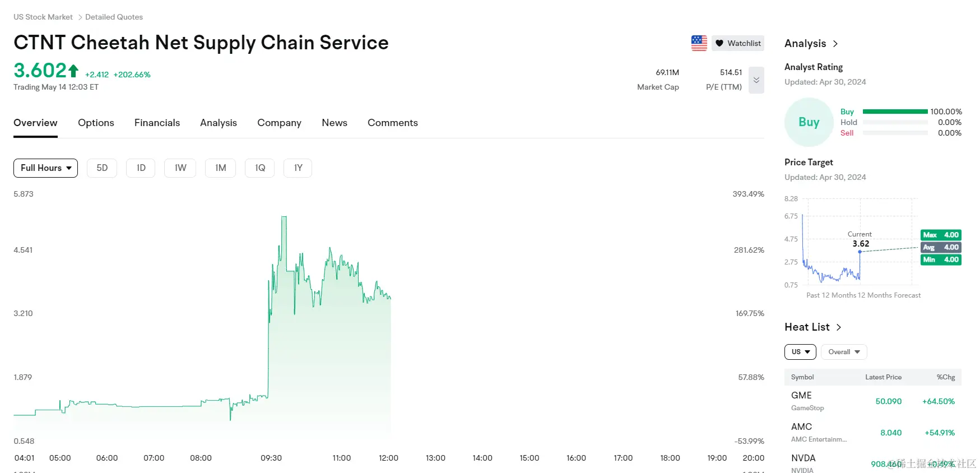The width and height of the screenshot is (980, 473).
Task: Click the green Buy rating circle
Action: coord(809,122)
